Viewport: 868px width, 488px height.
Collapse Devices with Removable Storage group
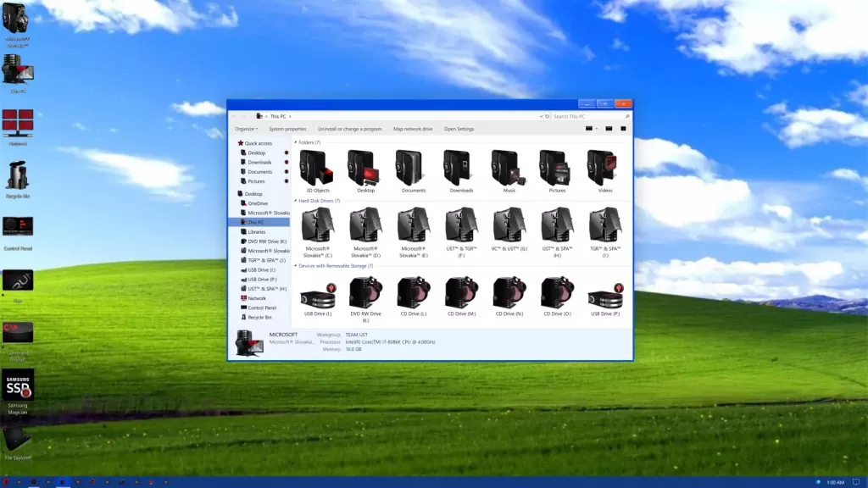pyautogui.click(x=295, y=265)
